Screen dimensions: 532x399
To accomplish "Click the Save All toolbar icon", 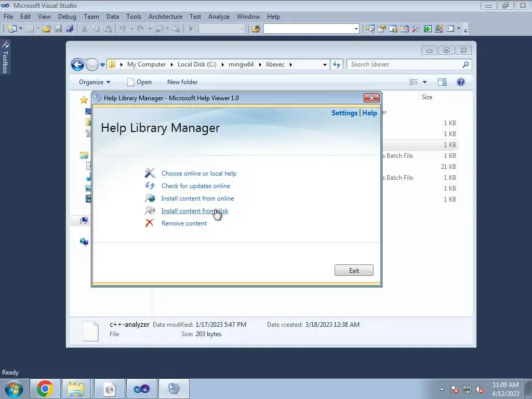I will [x=70, y=29].
